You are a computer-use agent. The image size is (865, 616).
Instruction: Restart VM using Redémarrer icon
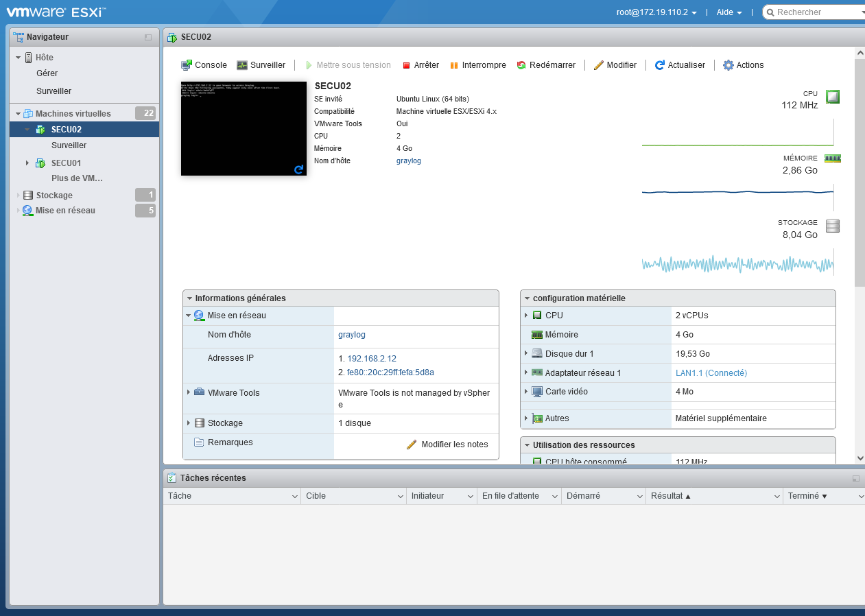[x=521, y=65]
